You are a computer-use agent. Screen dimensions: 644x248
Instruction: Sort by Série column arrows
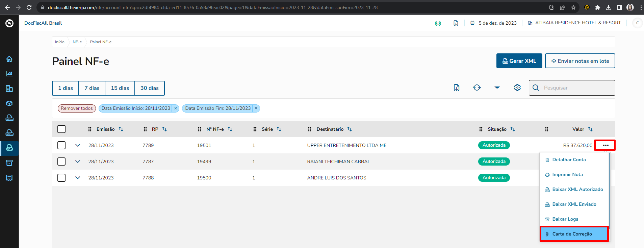[x=279, y=129]
